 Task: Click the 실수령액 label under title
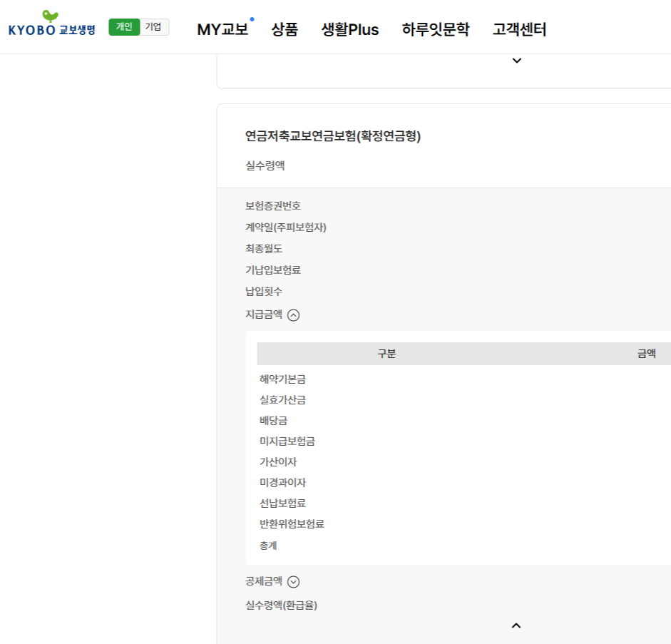point(265,165)
